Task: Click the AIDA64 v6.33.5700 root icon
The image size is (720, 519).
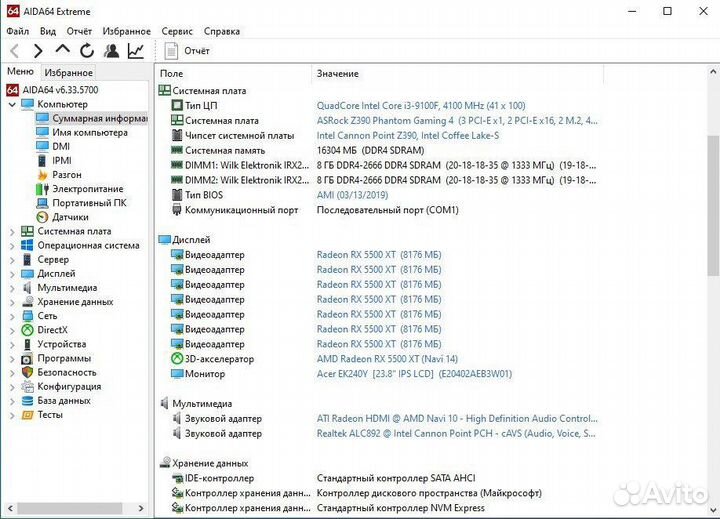Action: point(12,90)
